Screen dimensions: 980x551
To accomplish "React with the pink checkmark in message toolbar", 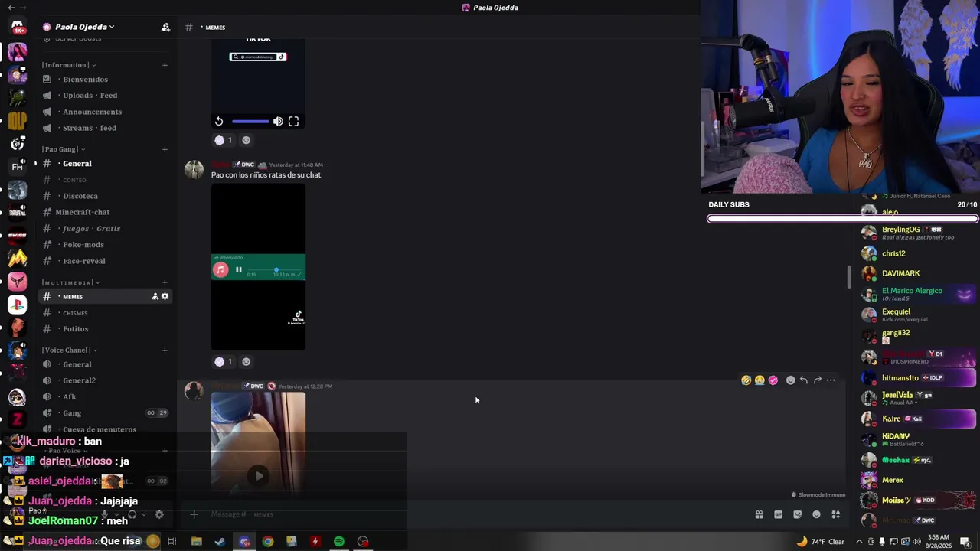I will pyautogui.click(x=773, y=380).
